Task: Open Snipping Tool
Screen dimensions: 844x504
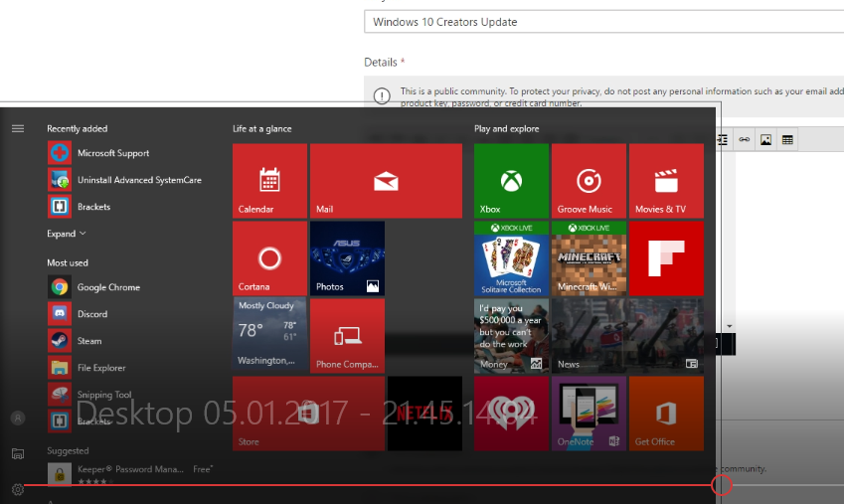Action: 89,395
